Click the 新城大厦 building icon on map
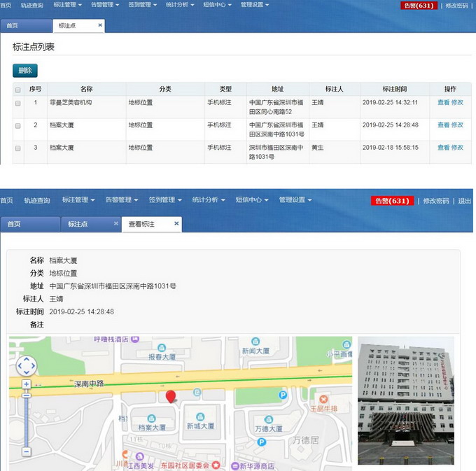Screen dimensions: 476x471 pyautogui.click(x=200, y=416)
